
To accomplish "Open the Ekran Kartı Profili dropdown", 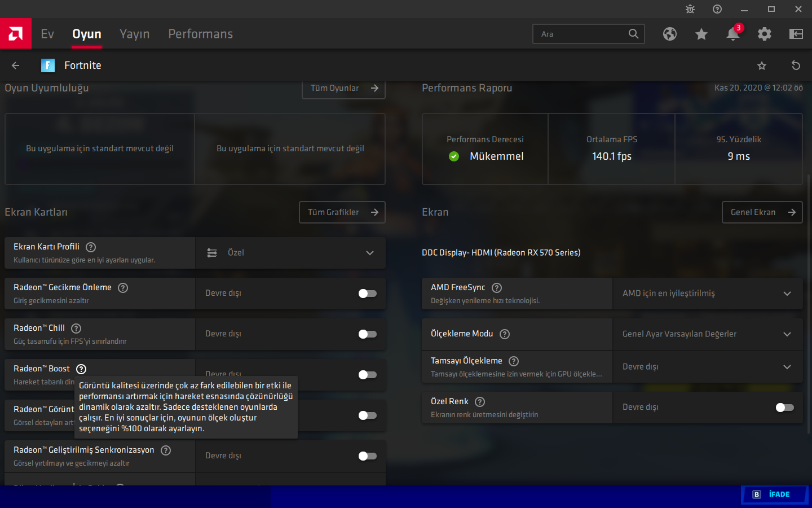I will click(290, 253).
